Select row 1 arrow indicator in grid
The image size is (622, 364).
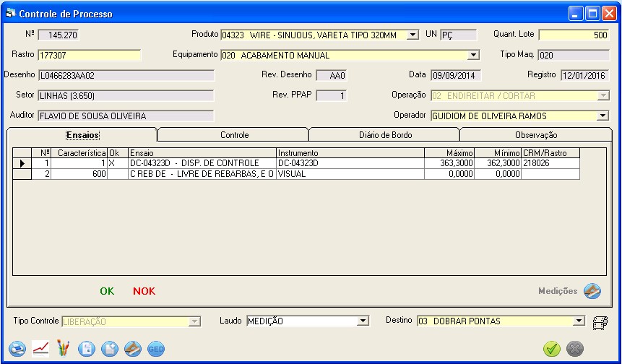pyautogui.click(x=22, y=163)
